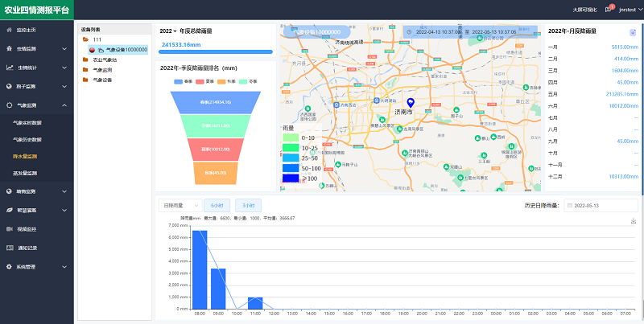Viewport: 644px width, 324px height.
Task: Click the 6小时 button
Action: (217, 205)
